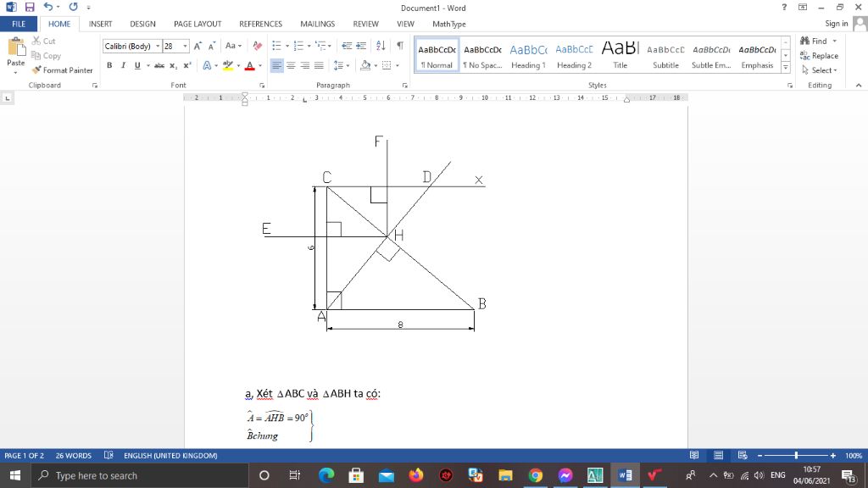
Task: Click the Clear All Formatting eraser icon
Action: coord(258,46)
